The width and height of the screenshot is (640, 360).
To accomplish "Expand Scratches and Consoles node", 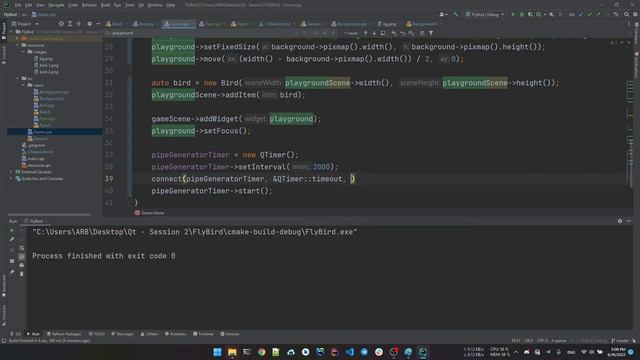I will click(x=11, y=178).
